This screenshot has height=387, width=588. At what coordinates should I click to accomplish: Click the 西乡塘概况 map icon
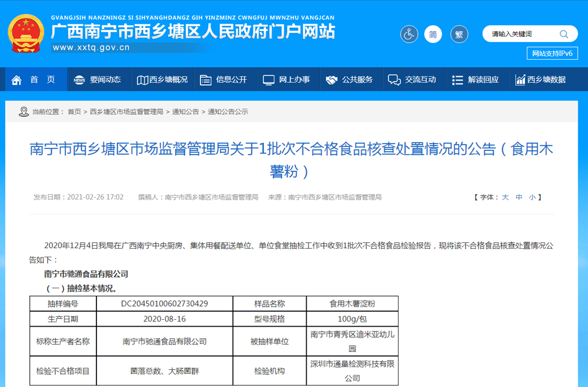142,80
